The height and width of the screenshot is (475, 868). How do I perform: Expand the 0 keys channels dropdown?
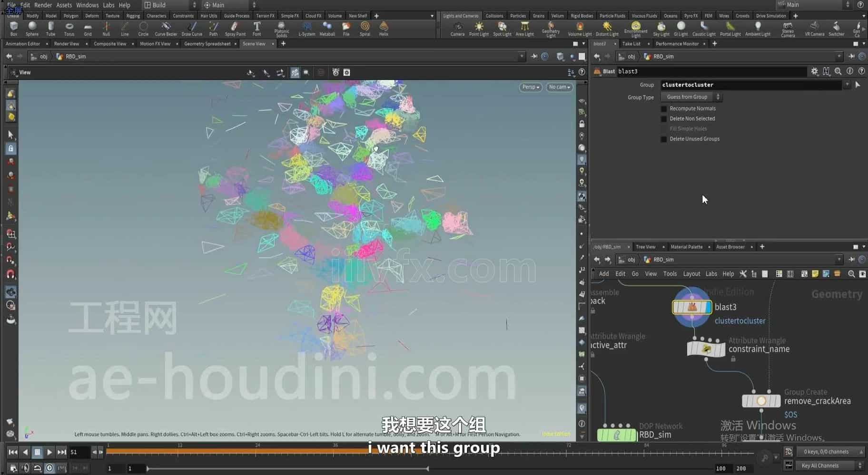[x=830, y=452]
